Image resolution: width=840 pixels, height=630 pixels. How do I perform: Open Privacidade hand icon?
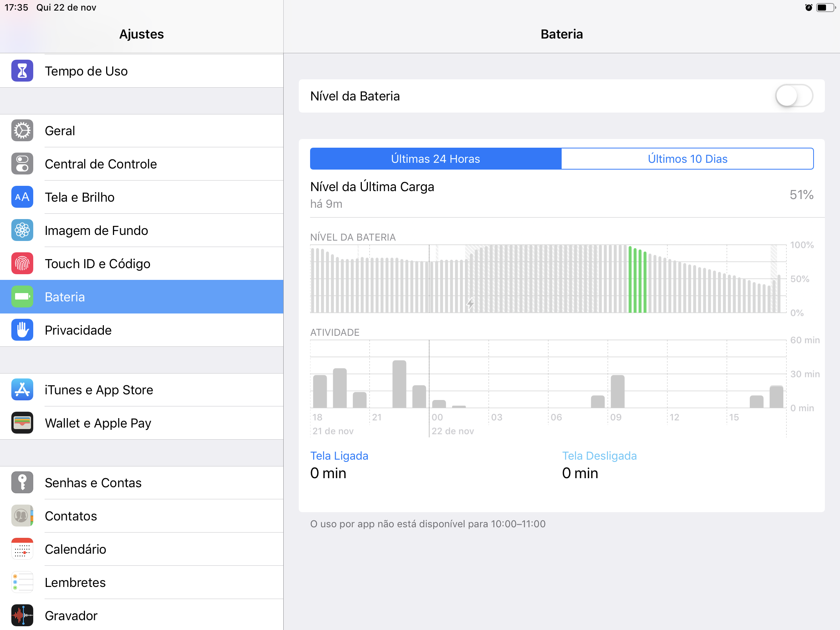click(x=22, y=330)
